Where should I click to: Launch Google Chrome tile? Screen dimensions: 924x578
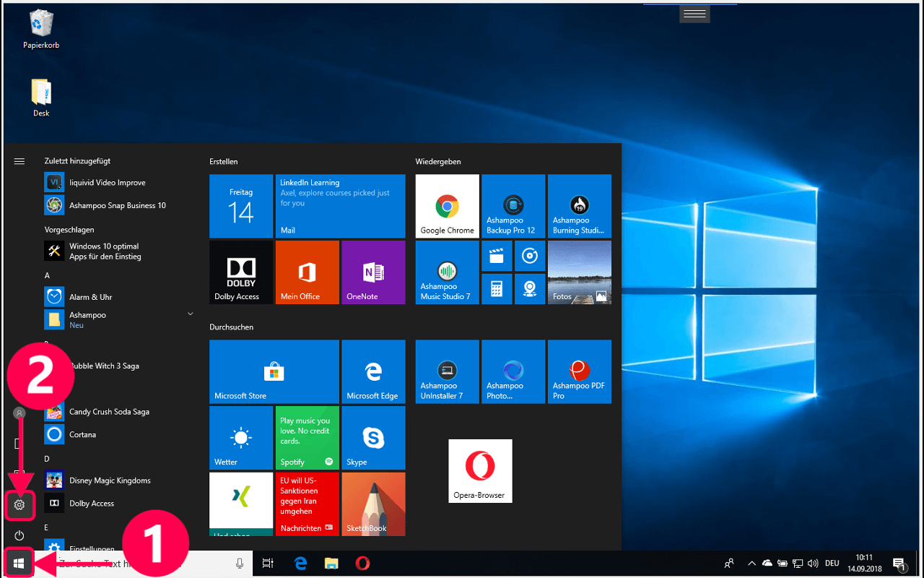tap(447, 206)
